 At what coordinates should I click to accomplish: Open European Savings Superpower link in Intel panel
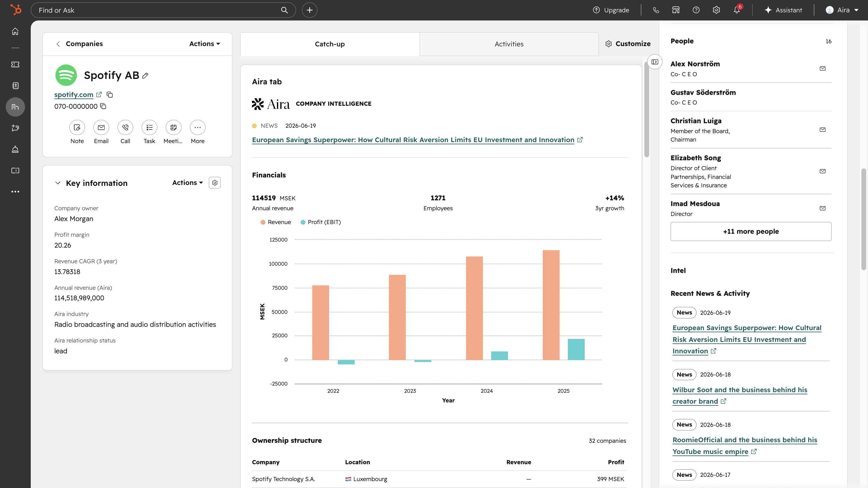tap(747, 339)
